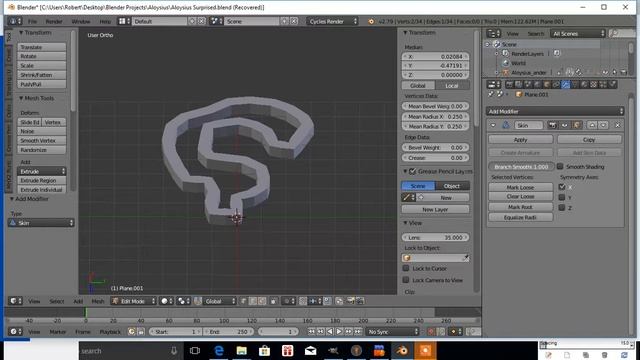The image size is (640, 360).
Task: Click the RenderLayers icon in outliner
Action: point(506,53)
